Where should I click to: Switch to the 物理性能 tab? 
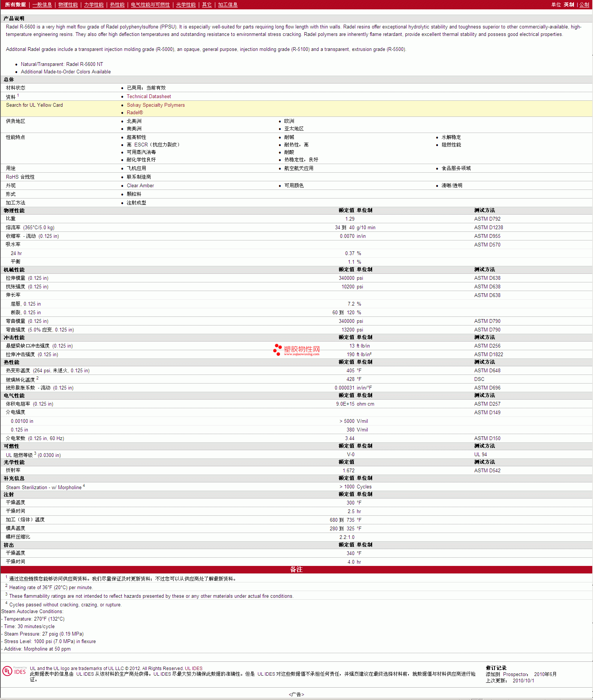[x=68, y=4]
